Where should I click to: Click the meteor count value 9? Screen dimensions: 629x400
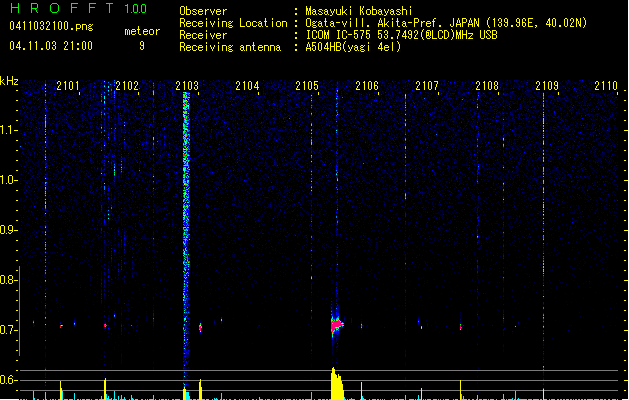[142, 46]
